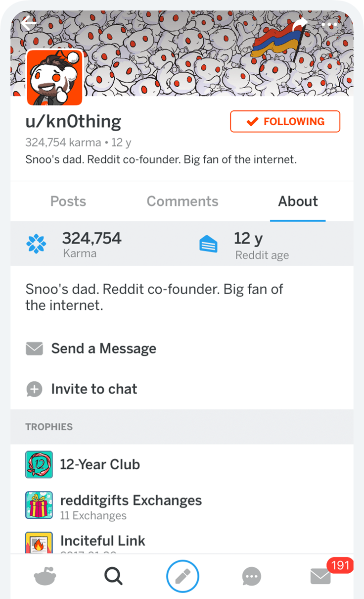
Task: Open the chat bubble icon
Action: click(252, 576)
